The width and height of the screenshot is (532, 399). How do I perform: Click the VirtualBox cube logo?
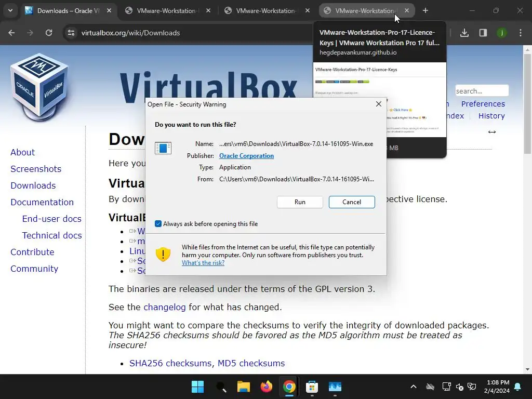click(x=39, y=87)
